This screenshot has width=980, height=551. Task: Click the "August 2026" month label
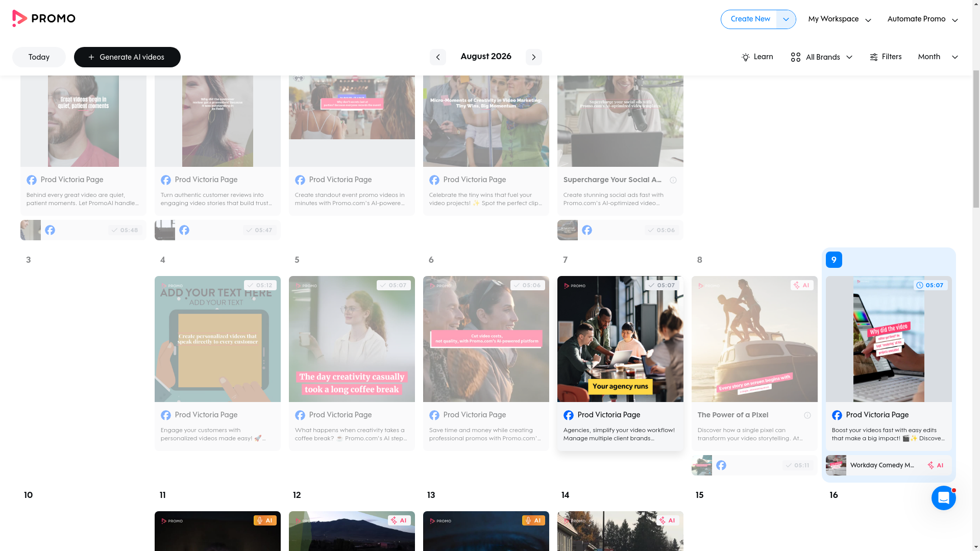486,57
